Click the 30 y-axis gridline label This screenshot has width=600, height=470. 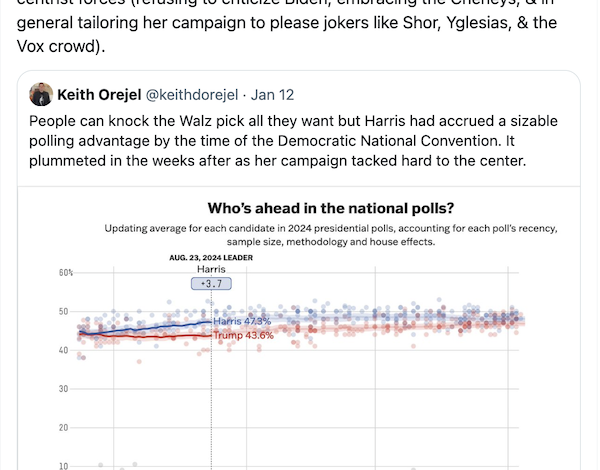[63, 389]
